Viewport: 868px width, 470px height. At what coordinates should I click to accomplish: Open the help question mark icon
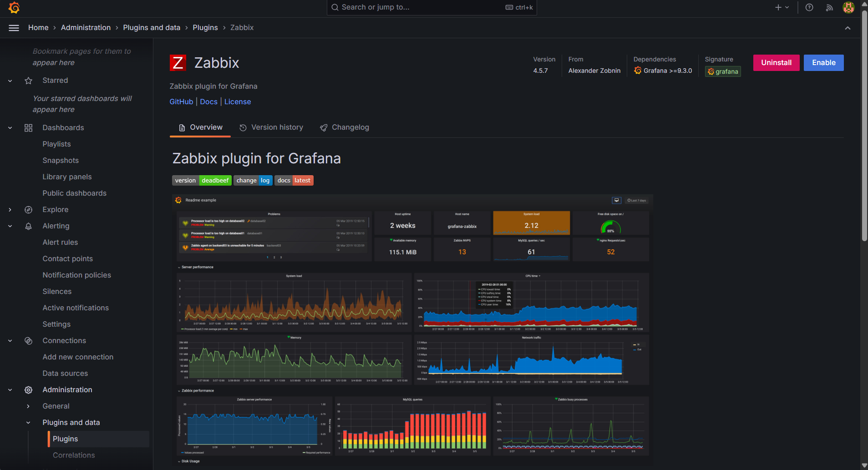809,7
